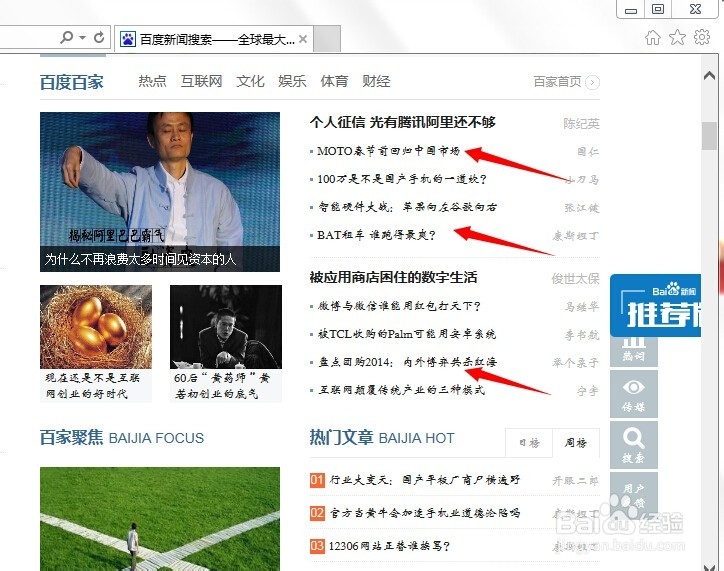724x571 pixels.
Task: Open a new blank tab
Action: 327,39
